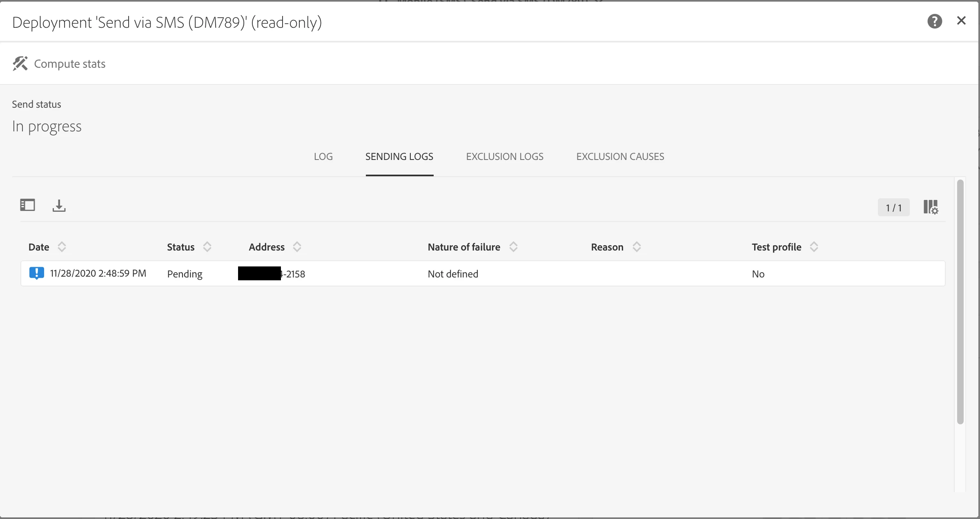Open the column configuration icon

931,207
